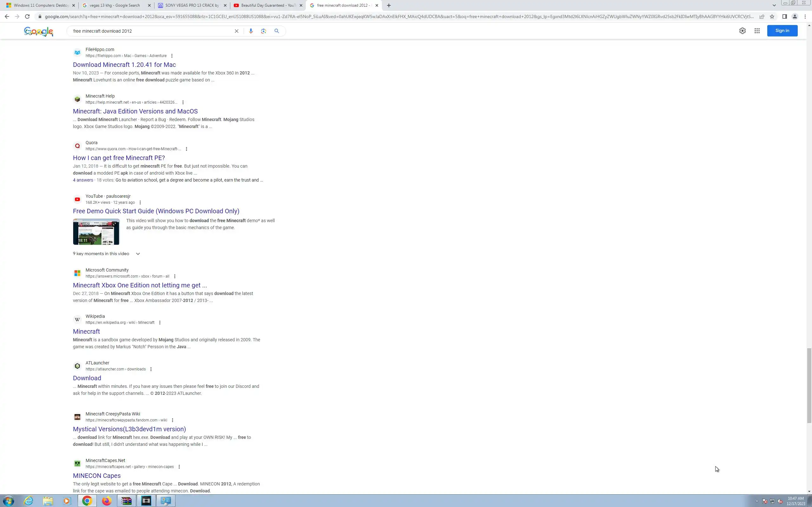Bookmark this page with the star icon

click(x=772, y=16)
